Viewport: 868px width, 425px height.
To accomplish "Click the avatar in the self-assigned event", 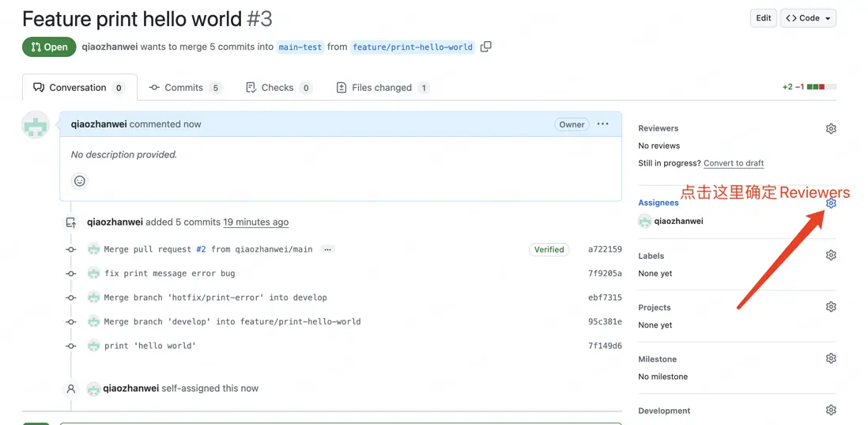I will (93, 389).
